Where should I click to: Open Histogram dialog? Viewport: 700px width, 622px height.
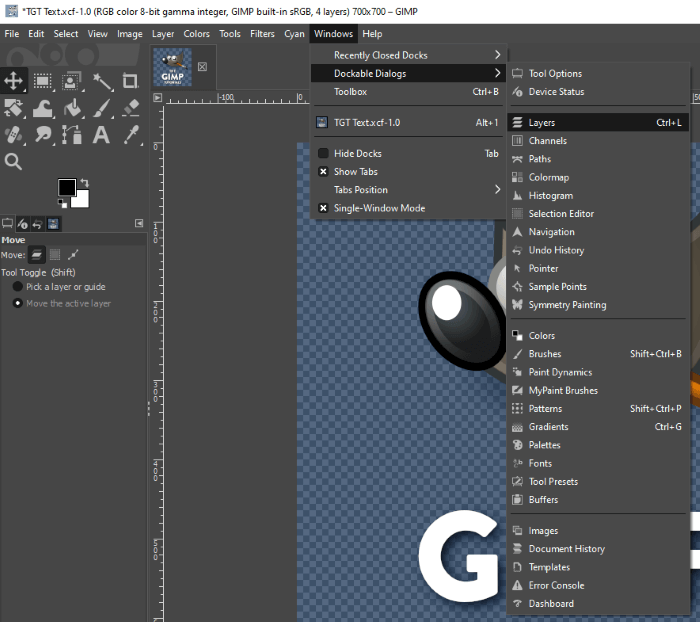[598, 196]
